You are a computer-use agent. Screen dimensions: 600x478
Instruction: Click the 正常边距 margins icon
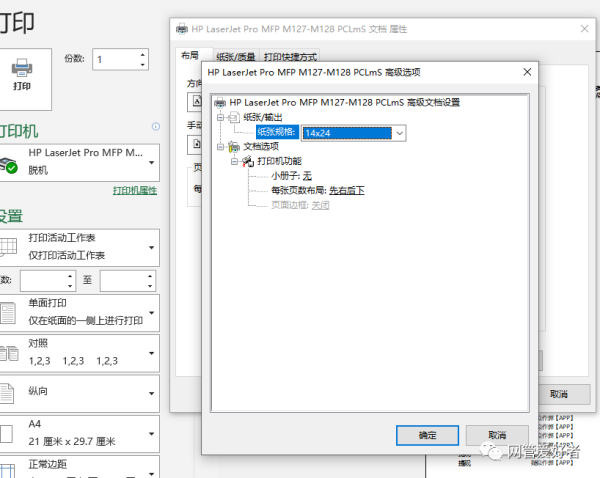click(7, 471)
